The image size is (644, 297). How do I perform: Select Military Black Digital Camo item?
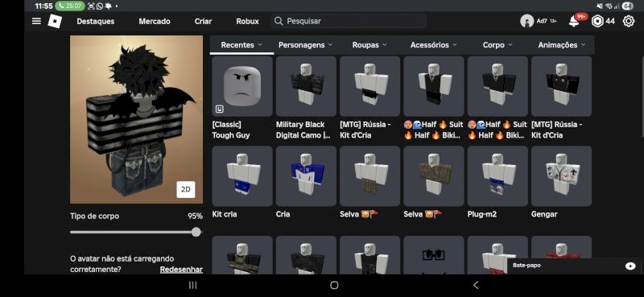click(x=306, y=86)
